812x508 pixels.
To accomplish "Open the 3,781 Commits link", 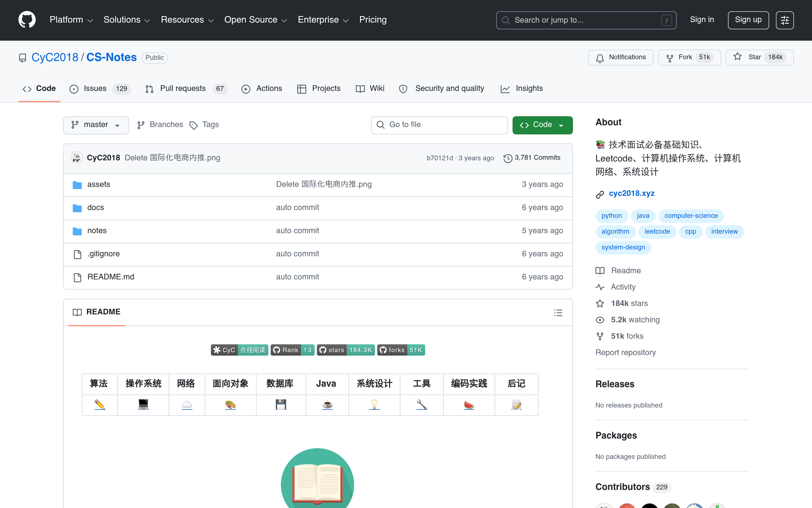I will click(x=532, y=158).
